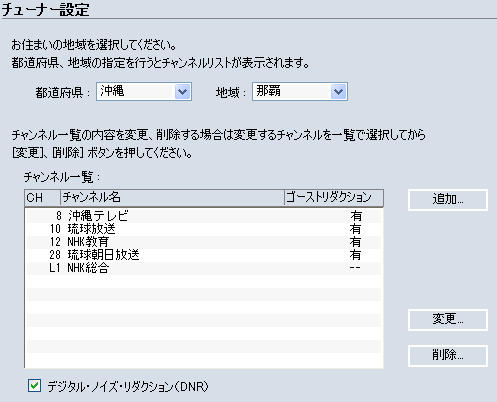Click ghost reduction -- value for NHK総合
497x402 pixels.
tap(355, 268)
